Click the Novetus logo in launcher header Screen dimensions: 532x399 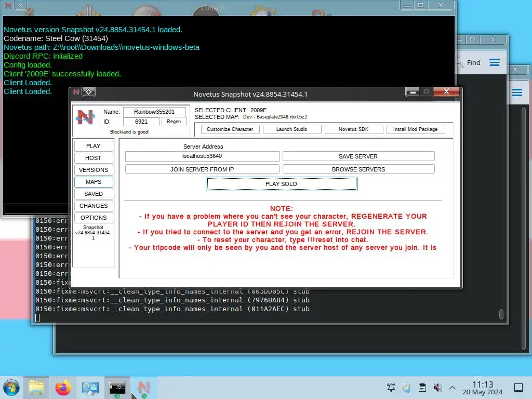tap(86, 117)
